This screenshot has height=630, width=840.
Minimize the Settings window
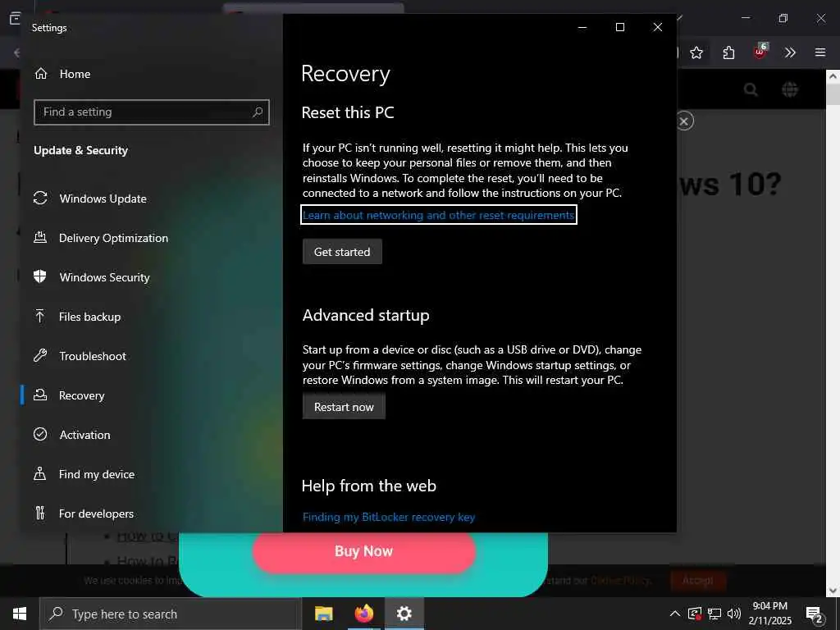point(582,27)
